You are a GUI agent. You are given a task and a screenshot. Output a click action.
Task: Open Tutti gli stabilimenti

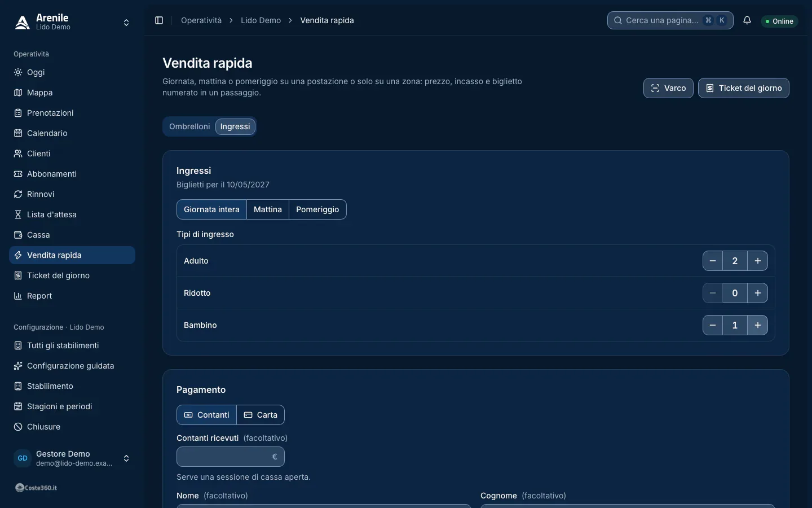coord(72,345)
